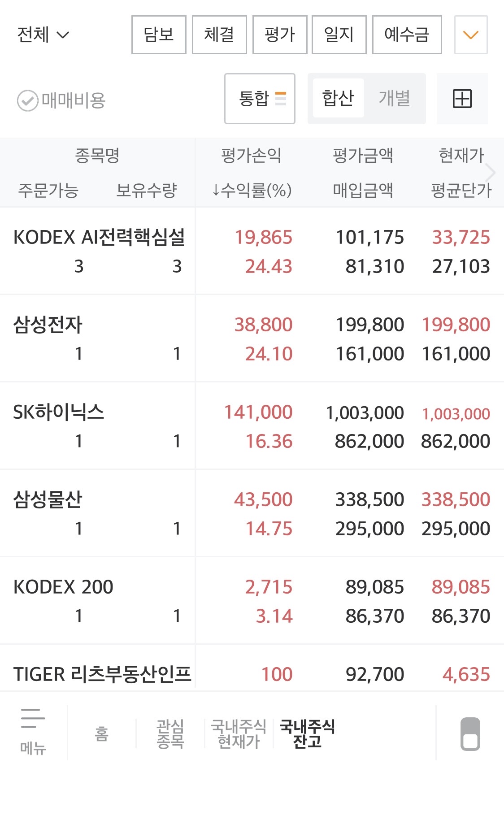
Task: Tap the phone-shaped icon in bottom bar
Action: click(x=470, y=734)
